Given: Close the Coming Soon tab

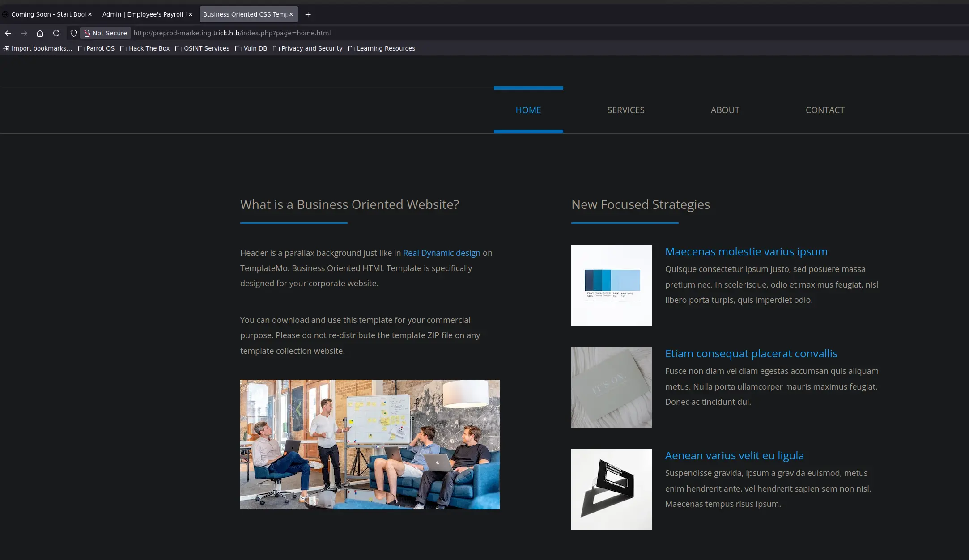Looking at the screenshot, I should click(x=90, y=14).
